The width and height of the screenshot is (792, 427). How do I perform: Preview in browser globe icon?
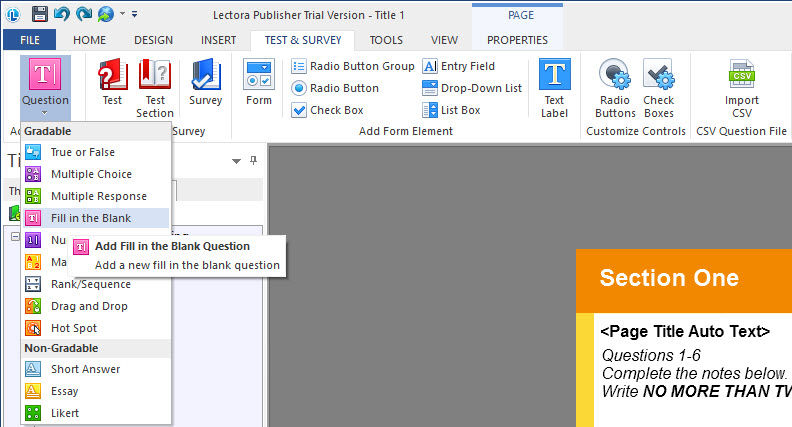tap(106, 14)
